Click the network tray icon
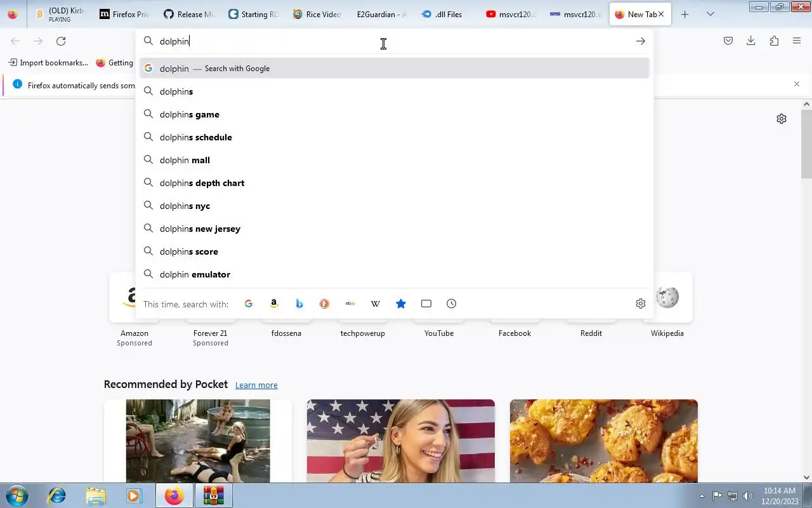Screen dimensions: 812x508 pyautogui.click(x=733, y=496)
